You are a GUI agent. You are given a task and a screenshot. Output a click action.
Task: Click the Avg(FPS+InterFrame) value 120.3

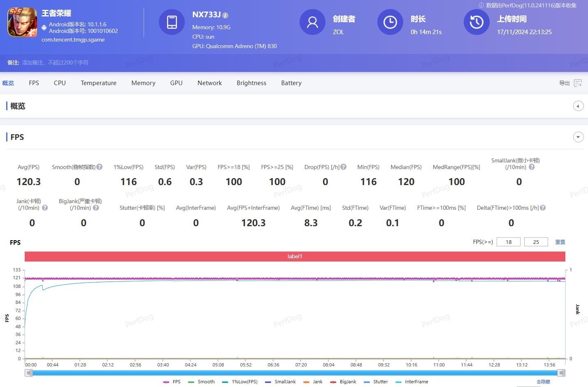click(x=253, y=223)
